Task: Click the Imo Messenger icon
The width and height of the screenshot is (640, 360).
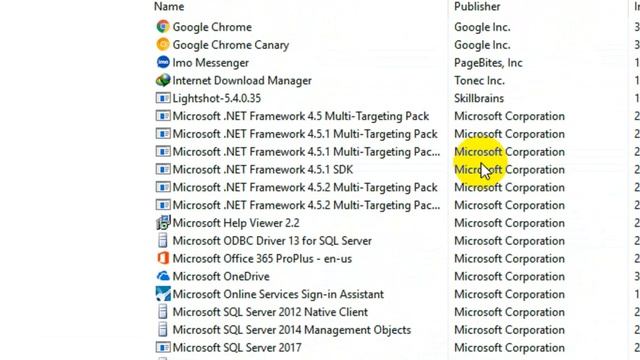Action: 163,62
